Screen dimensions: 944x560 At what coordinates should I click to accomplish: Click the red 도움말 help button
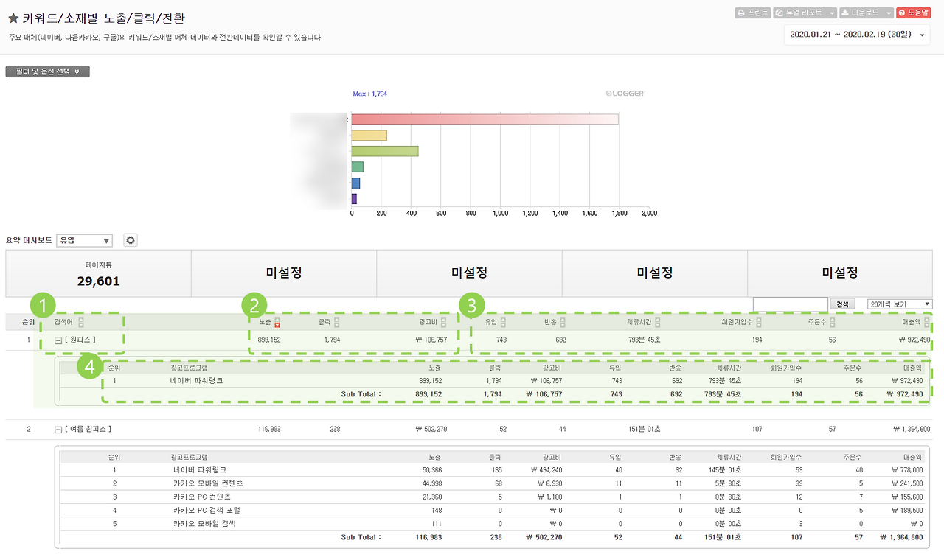[x=914, y=13]
